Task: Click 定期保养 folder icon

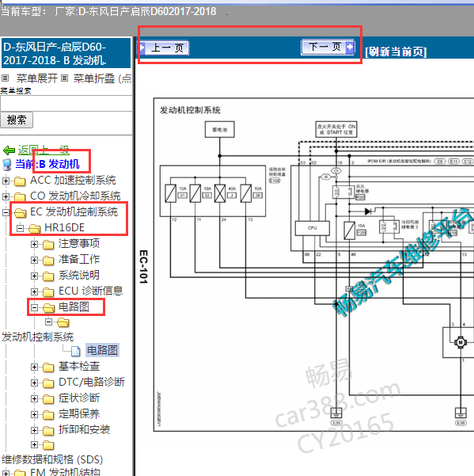Action: click(48, 415)
